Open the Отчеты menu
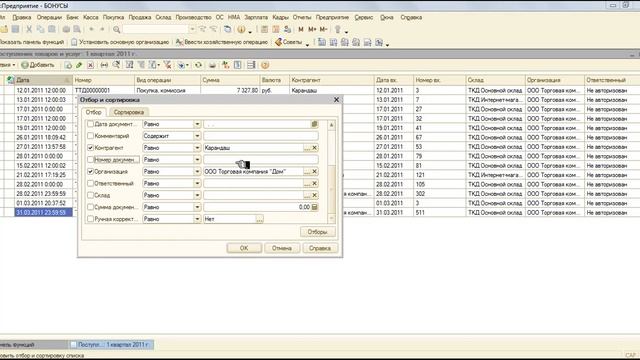Image resolution: width=640 pixels, height=360 pixels. click(302, 18)
